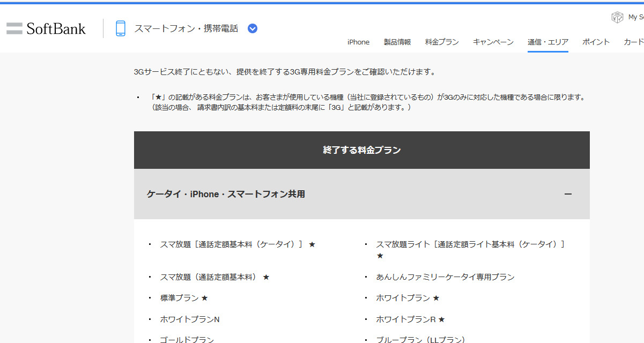Viewport: 644px width, 343px height.
Task: Open the blue category dropdown chevron
Action: (253, 28)
